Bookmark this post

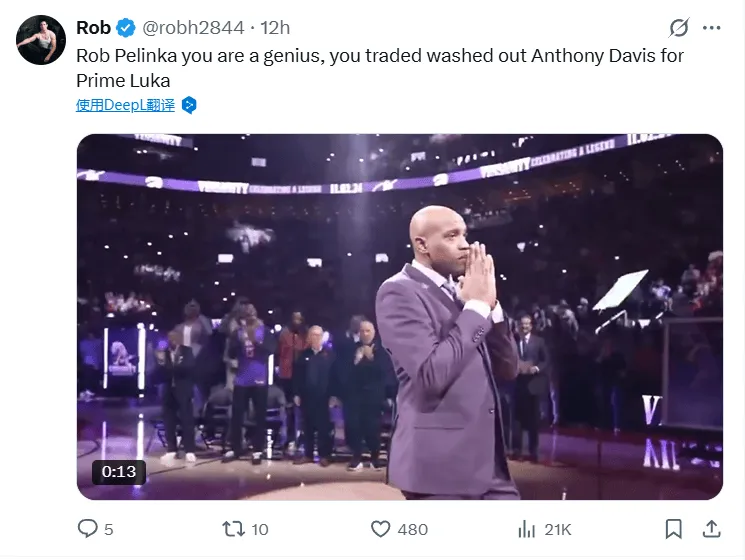point(674,529)
